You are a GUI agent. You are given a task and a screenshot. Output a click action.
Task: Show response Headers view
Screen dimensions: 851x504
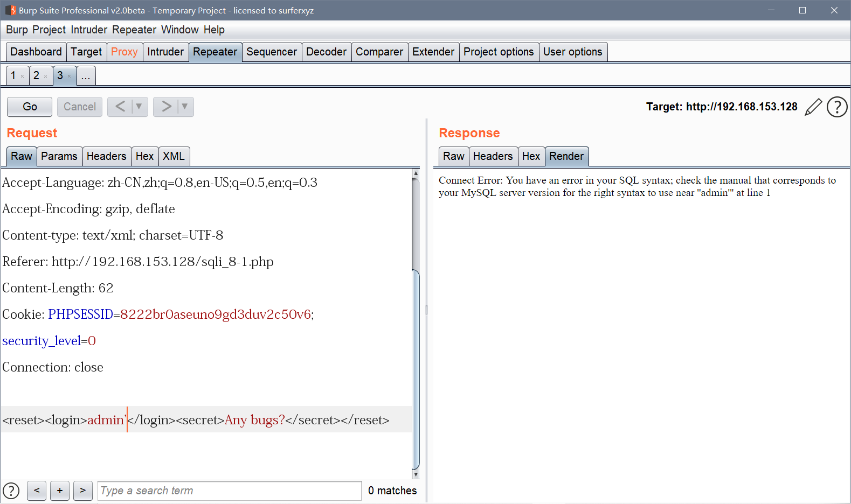pyautogui.click(x=493, y=156)
